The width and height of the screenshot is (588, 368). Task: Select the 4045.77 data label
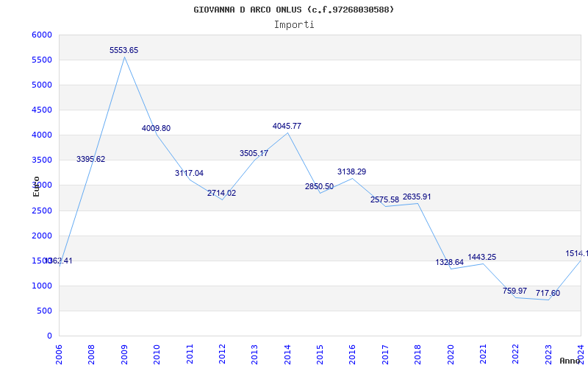[287, 126]
